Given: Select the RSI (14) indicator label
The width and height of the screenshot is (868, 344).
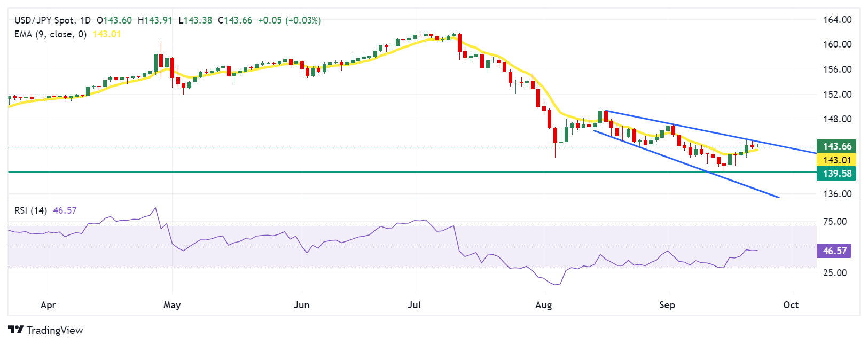Looking at the screenshot, I should pos(30,210).
